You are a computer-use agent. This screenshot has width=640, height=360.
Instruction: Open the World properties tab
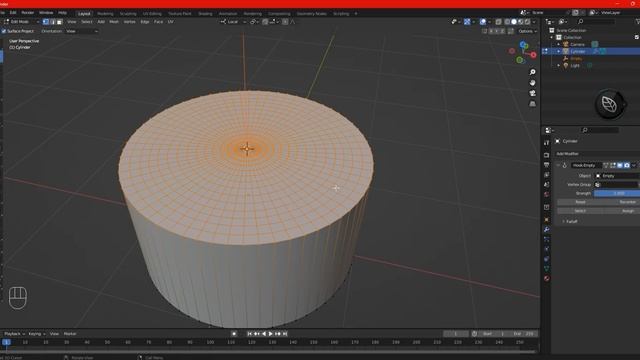(x=547, y=194)
